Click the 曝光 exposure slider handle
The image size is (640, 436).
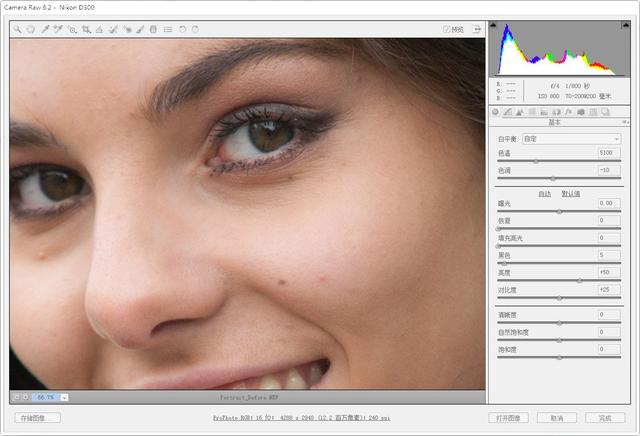tap(559, 211)
